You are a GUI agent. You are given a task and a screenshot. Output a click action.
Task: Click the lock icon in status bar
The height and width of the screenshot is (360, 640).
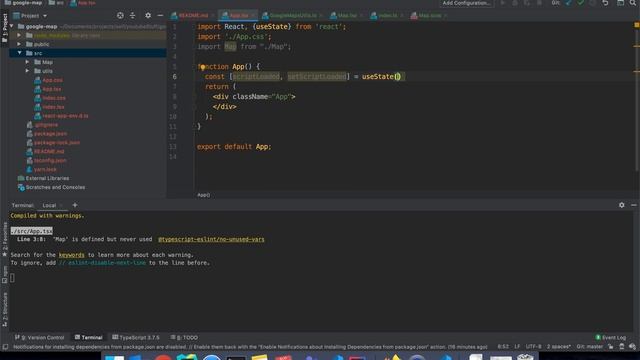click(x=611, y=347)
